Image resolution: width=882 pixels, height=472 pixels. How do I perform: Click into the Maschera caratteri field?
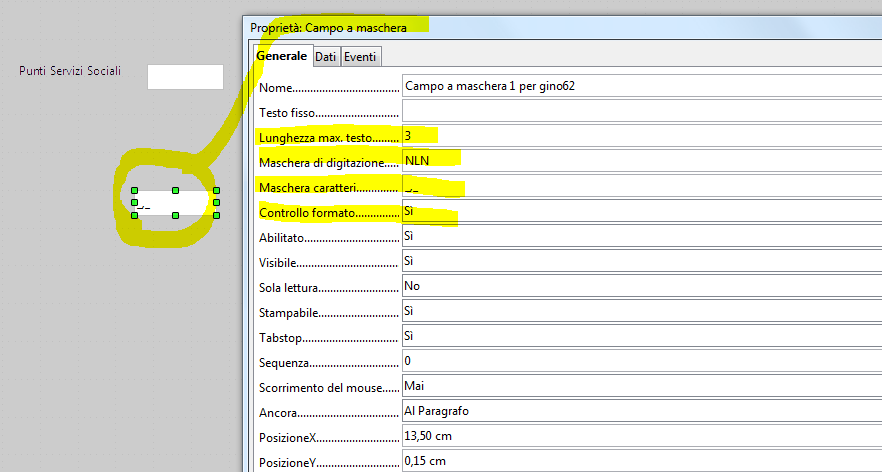click(x=640, y=186)
